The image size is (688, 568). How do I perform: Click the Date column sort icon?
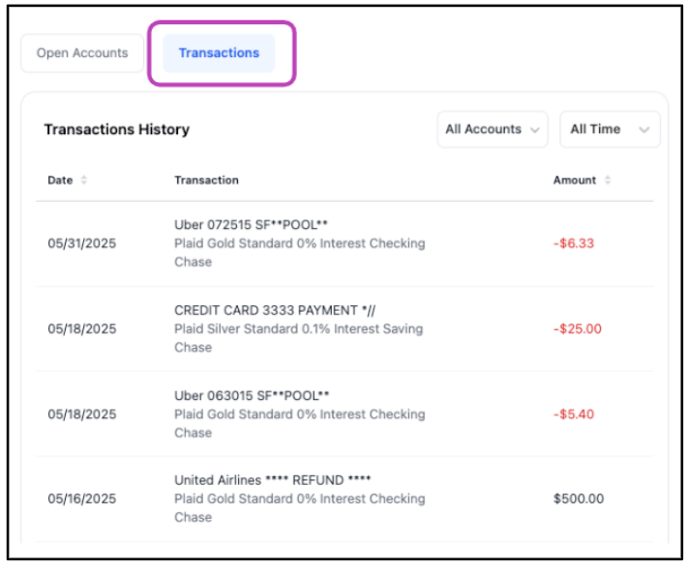point(84,180)
